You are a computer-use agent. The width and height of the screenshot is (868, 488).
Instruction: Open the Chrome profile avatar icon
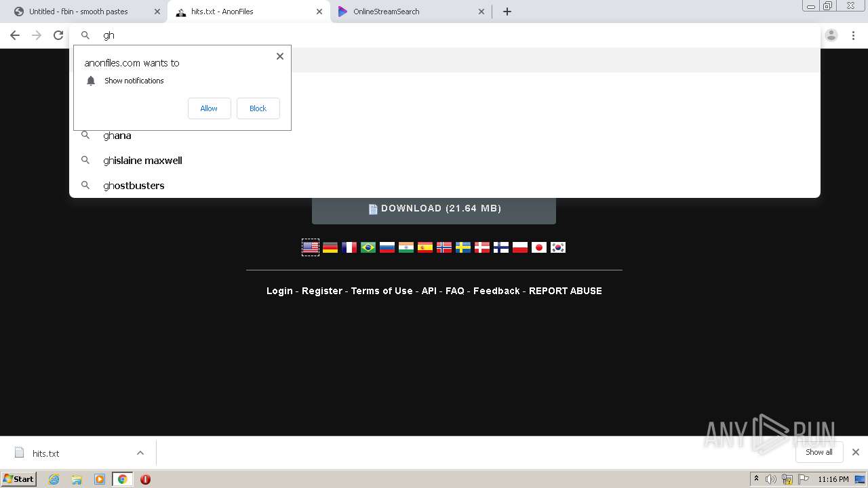[x=831, y=35]
